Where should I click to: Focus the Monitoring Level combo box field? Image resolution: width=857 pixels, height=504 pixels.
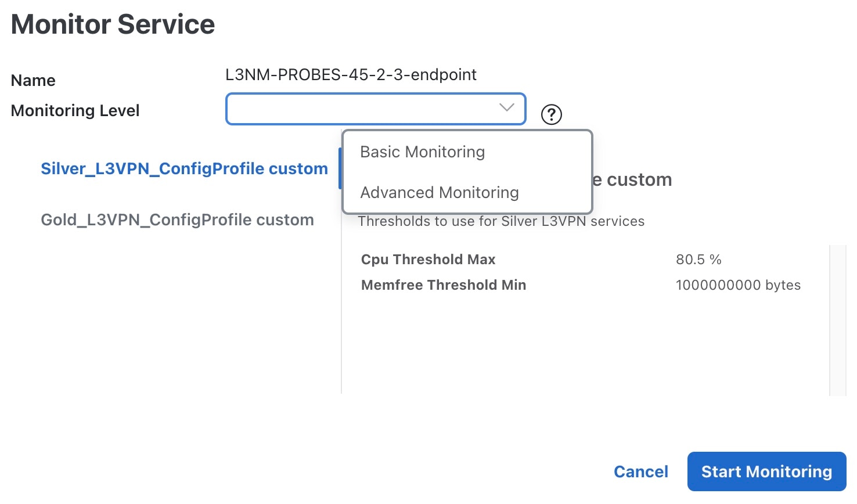[x=360, y=109]
